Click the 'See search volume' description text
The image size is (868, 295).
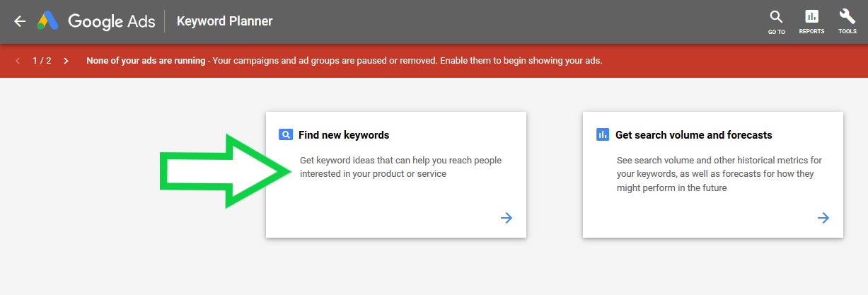click(x=719, y=174)
